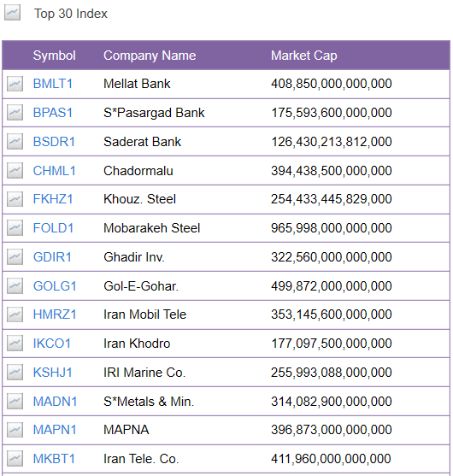Image resolution: width=453 pixels, height=476 pixels.
Task: Follow the MADN1 symbol link
Action: 55,402
